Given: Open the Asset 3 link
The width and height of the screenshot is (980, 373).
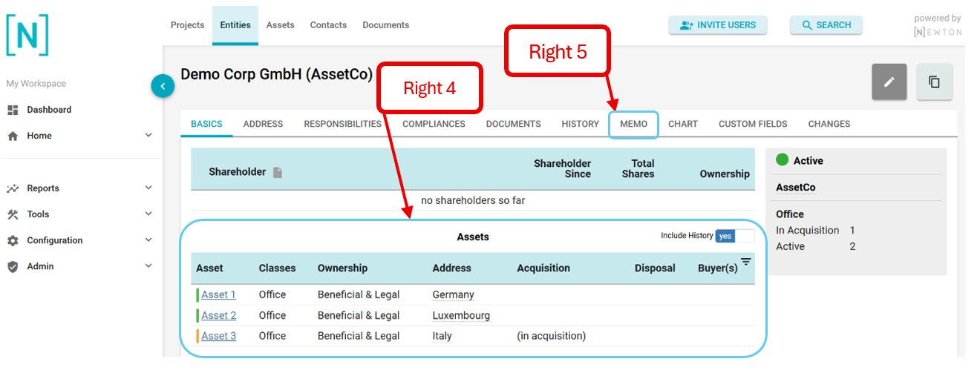Looking at the screenshot, I should (x=219, y=336).
